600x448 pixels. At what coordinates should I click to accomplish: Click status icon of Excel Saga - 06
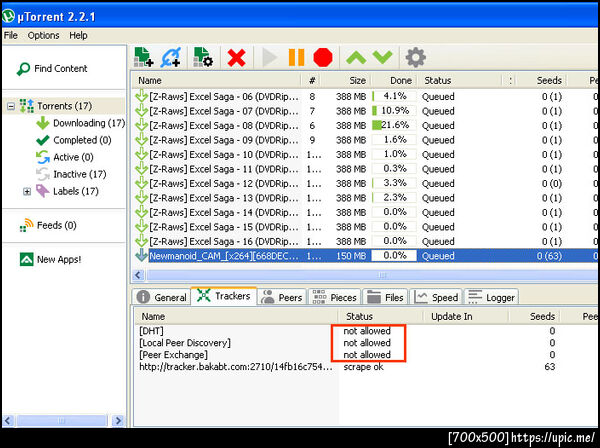[142, 96]
